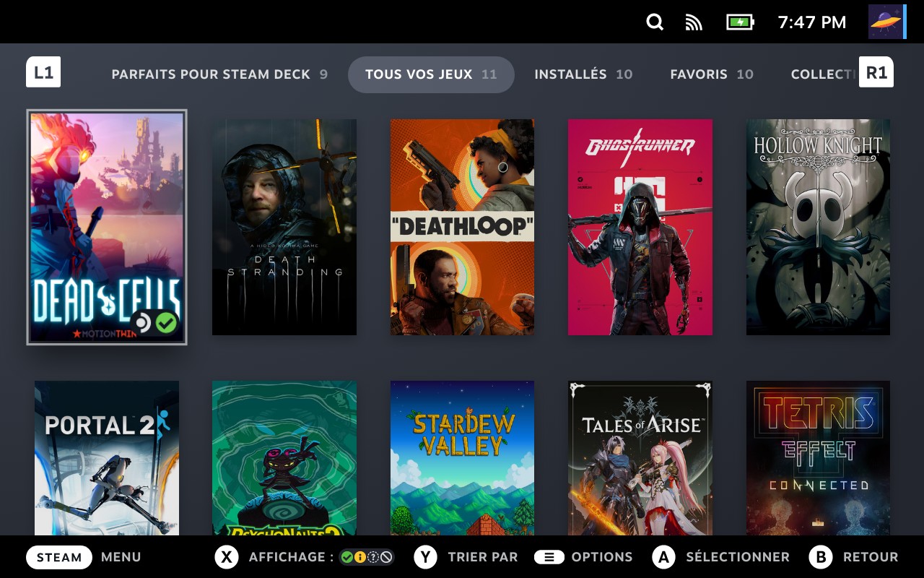Open the Collections tab

(x=824, y=74)
